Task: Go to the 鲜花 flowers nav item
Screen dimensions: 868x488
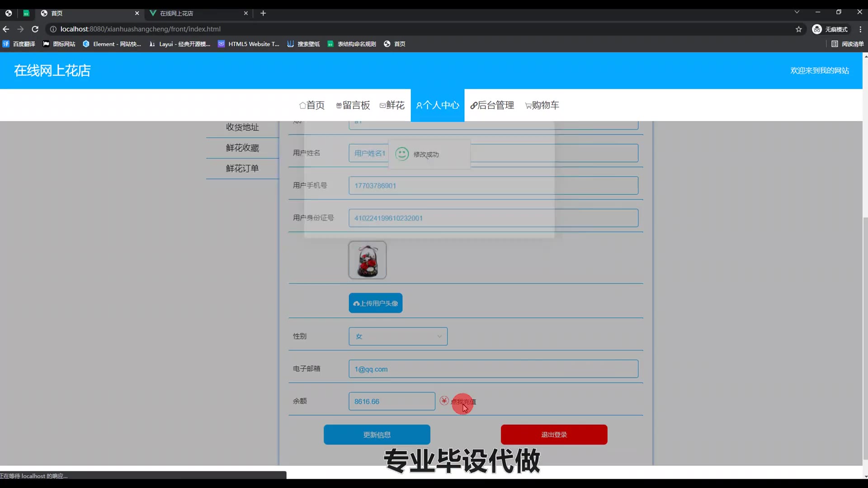Action: pos(392,105)
